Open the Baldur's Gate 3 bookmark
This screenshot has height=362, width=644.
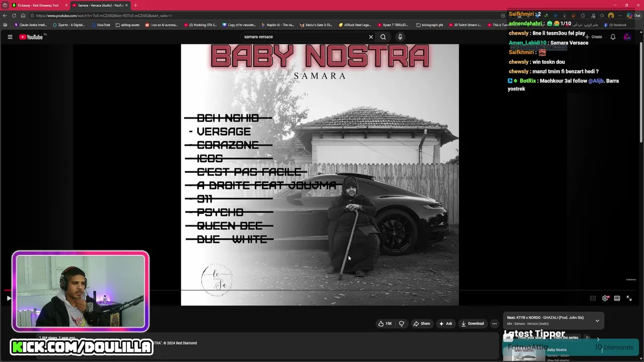point(316,25)
